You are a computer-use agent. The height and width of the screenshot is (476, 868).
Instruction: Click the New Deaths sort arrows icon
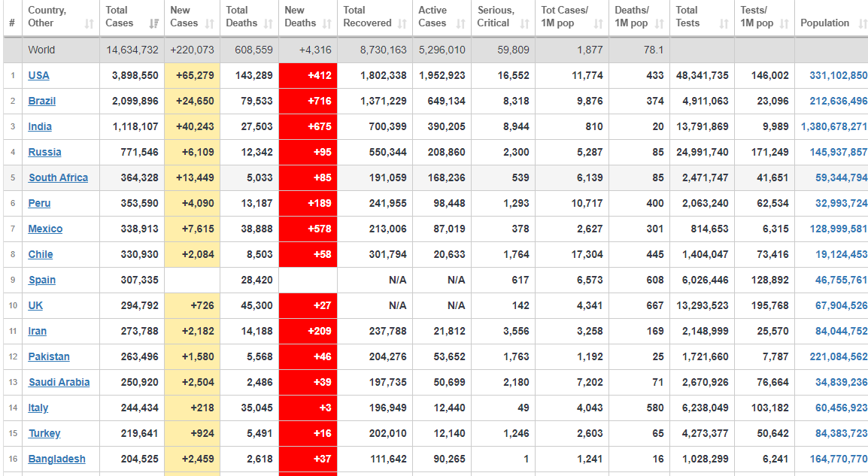click(327, 24)
